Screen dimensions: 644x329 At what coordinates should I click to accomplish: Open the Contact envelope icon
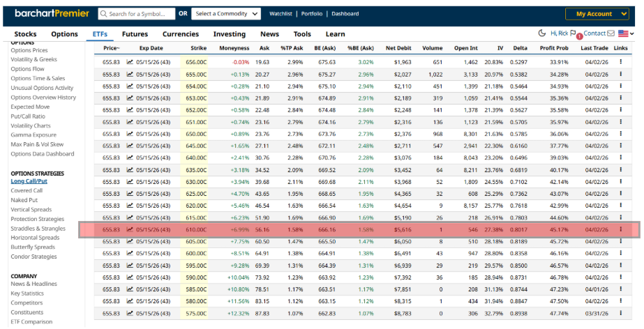click(x=611, y=33)
